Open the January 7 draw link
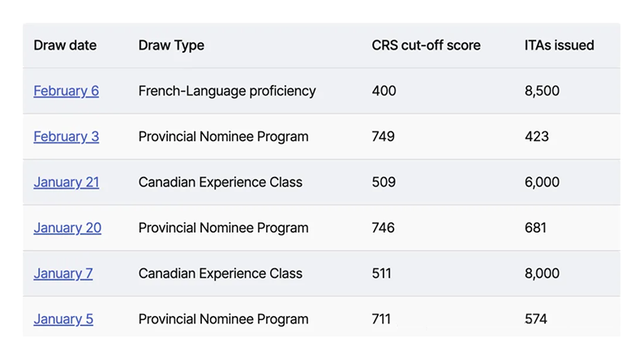The height and width of the screenshot is (360, 644). point(63,273)
